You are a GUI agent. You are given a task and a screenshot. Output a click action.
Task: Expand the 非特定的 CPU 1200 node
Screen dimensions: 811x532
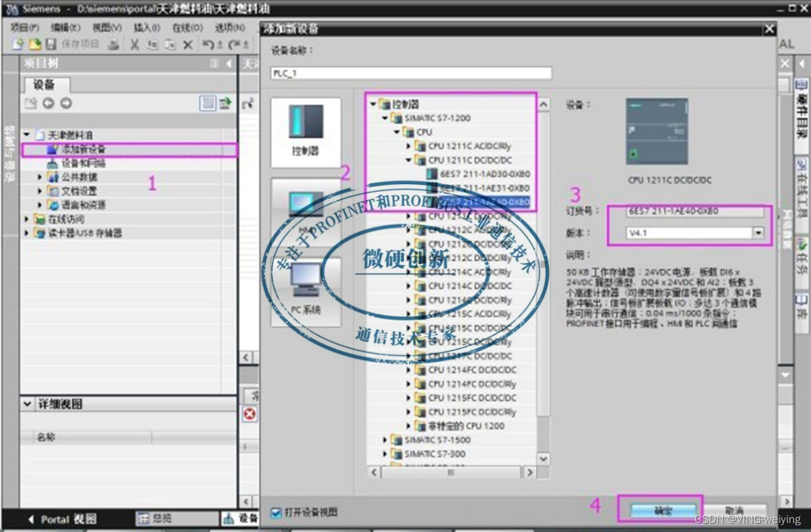pyautogui.click(x=409, y=426)
